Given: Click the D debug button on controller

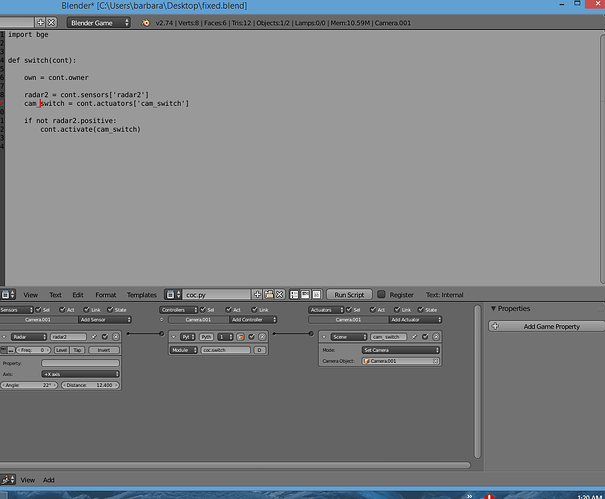Looking at the screenshot, I should (260, 350).
